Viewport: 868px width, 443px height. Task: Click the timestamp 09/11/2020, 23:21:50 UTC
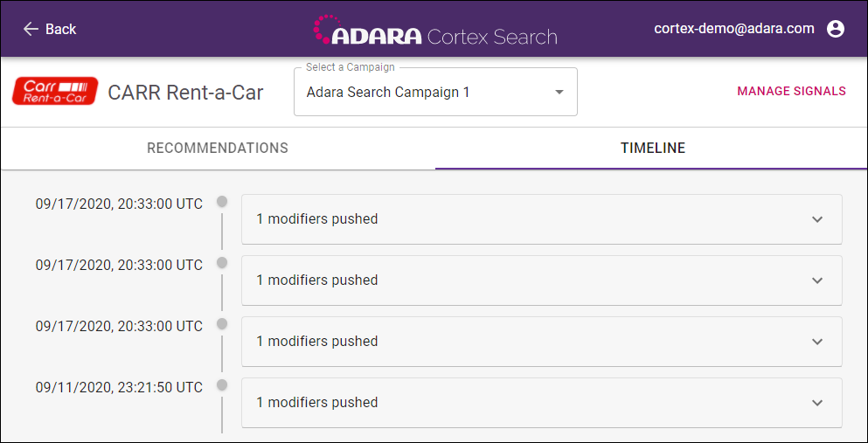pyautogui.click(x=119, y=388)
